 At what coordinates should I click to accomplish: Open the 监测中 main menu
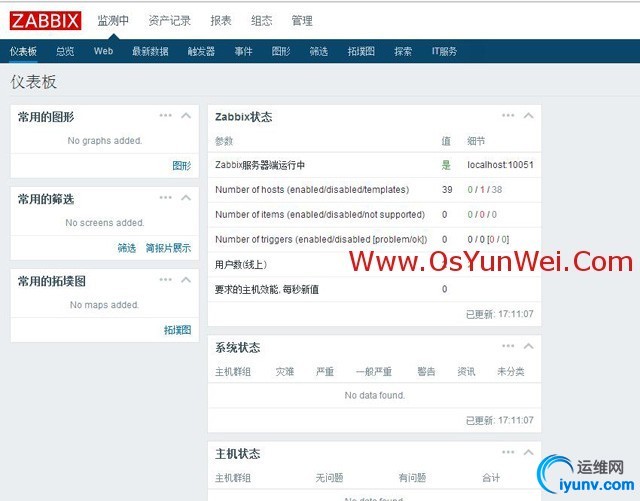point(113,20)
